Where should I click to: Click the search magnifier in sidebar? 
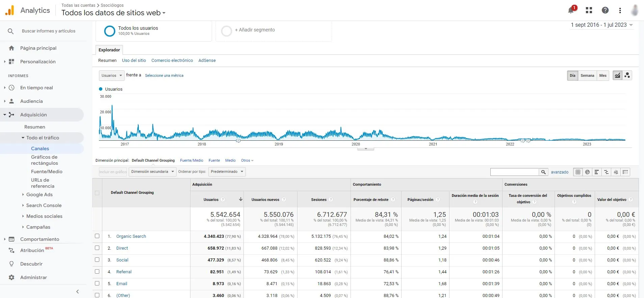point(11,31)
